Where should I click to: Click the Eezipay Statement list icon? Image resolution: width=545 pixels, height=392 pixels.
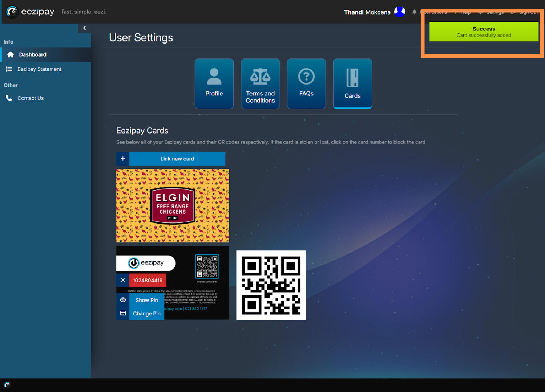tap(9, 69)
